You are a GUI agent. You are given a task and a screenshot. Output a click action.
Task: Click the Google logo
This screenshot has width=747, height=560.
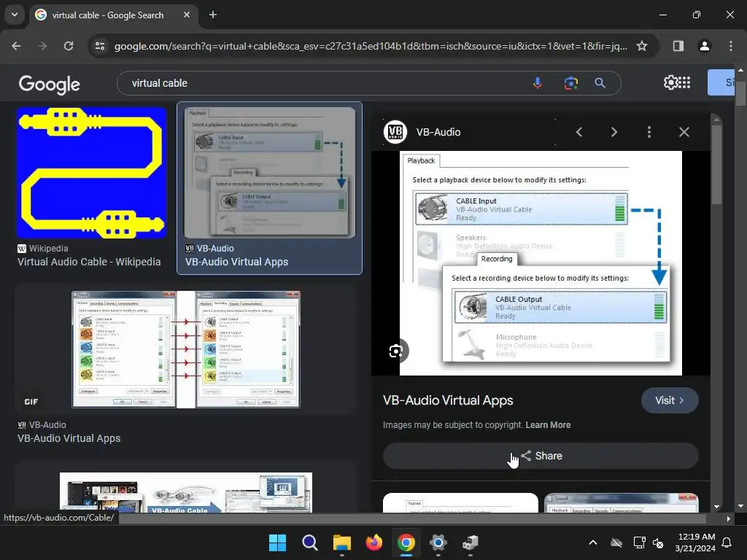coord(49,85)
